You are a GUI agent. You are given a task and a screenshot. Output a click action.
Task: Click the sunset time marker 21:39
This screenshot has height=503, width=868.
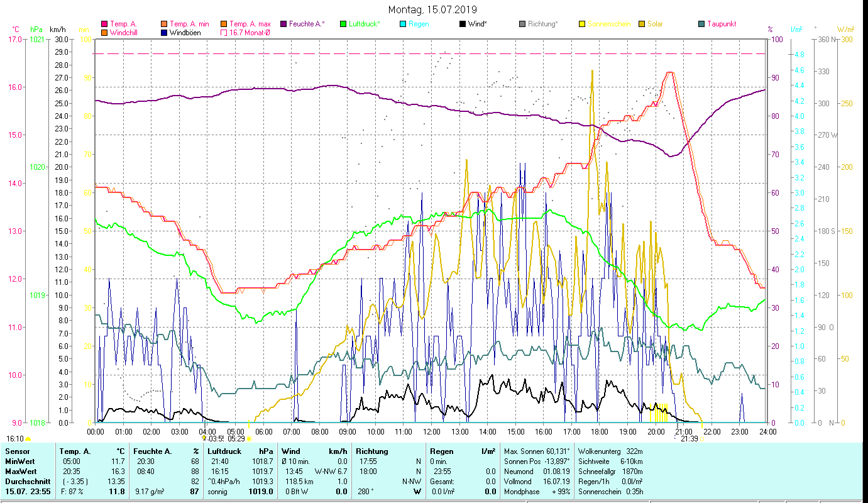pos(689,438)
